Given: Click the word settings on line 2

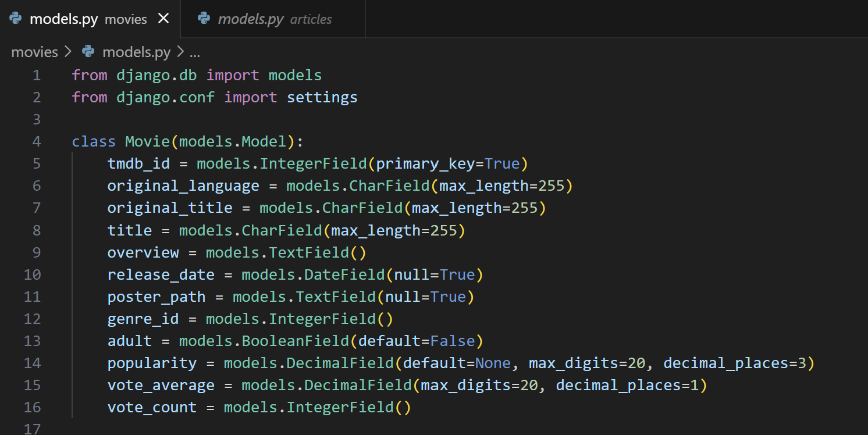Looking at the screenshot, I should 322,97.
